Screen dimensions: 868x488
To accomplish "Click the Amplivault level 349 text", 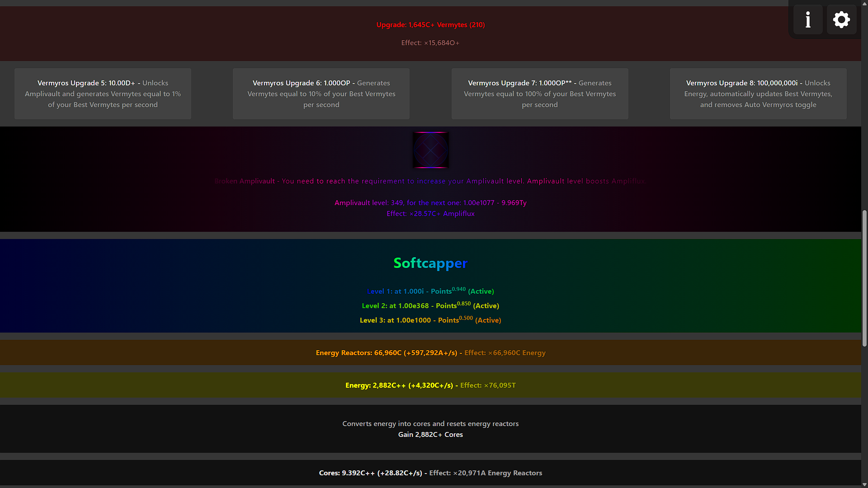I will click(430, 203).
